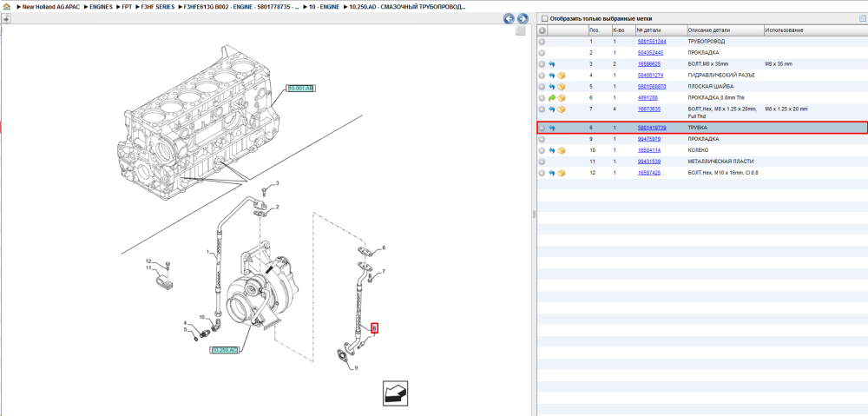The width and height of the screenshot is (868, 416).
Task: Click the small square button atop the diagram
Action: (520, 31)
